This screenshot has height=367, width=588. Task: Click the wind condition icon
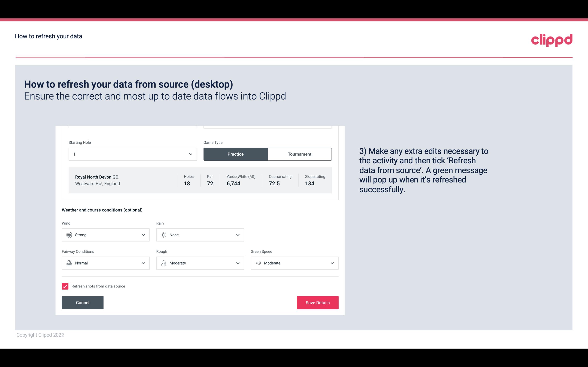coord(69,235)
